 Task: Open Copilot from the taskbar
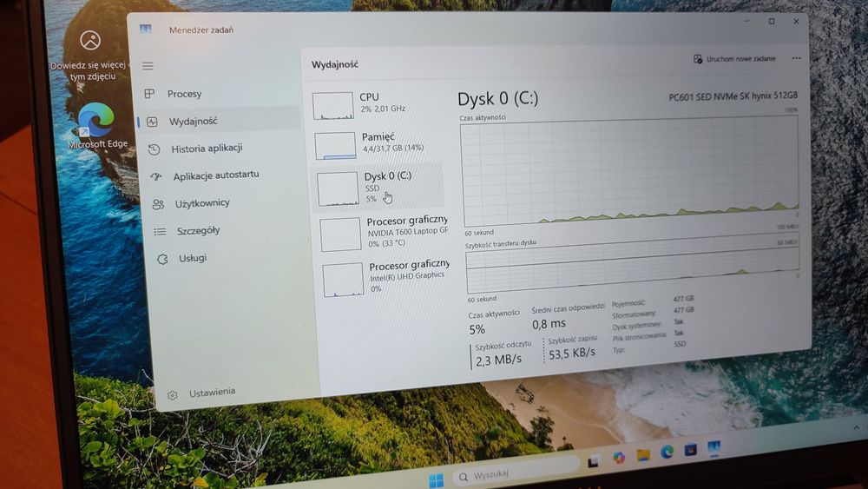click(x=618, y=458)
